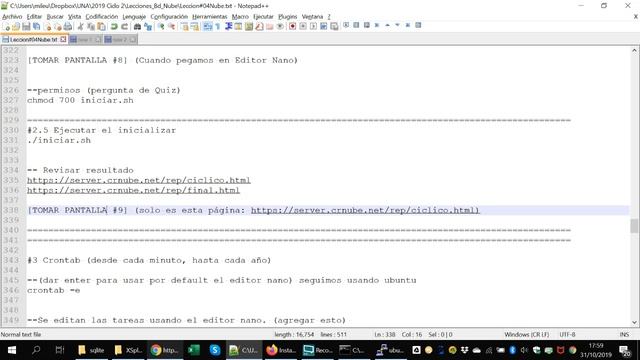Click the red Start Recording macro button
The width and height of the screenshot is (640, 360).
pyautogui.click(x=292, y=27)
